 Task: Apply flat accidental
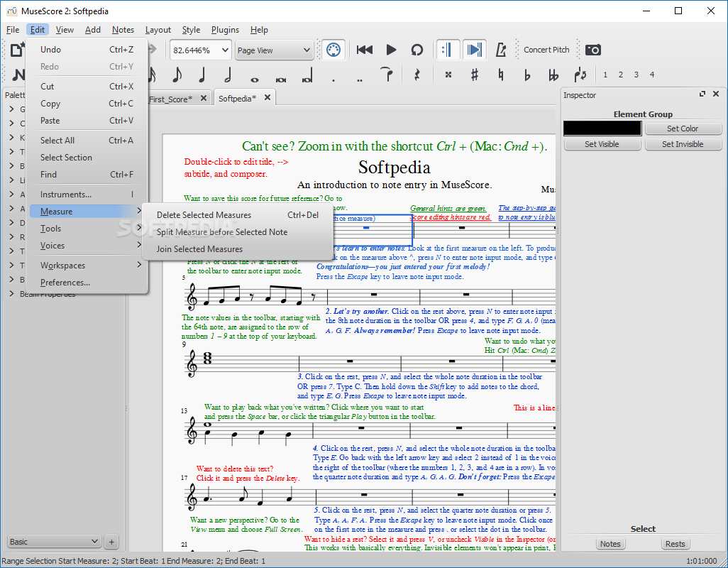pyautogui.click(x=527, y=75)
